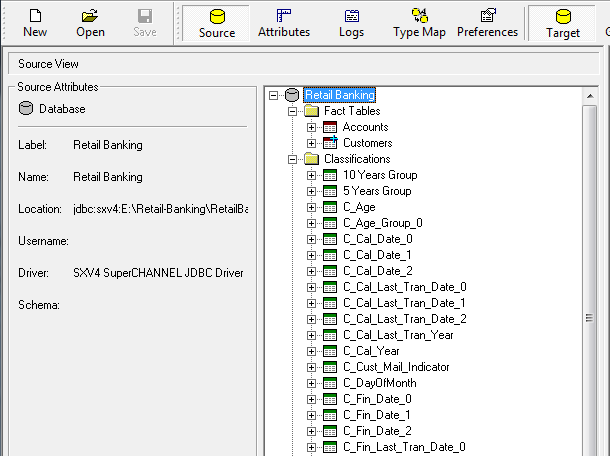
Task: Collapse the Classifications folder
Action: tap(293, 159)
